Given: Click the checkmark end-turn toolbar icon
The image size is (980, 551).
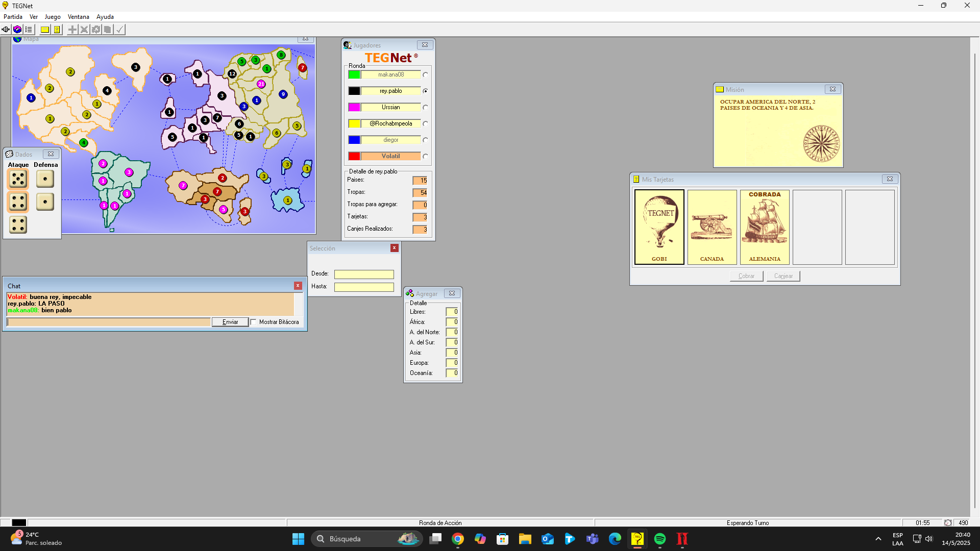Looking at the screenshot, I should click(x=119, y=30).
